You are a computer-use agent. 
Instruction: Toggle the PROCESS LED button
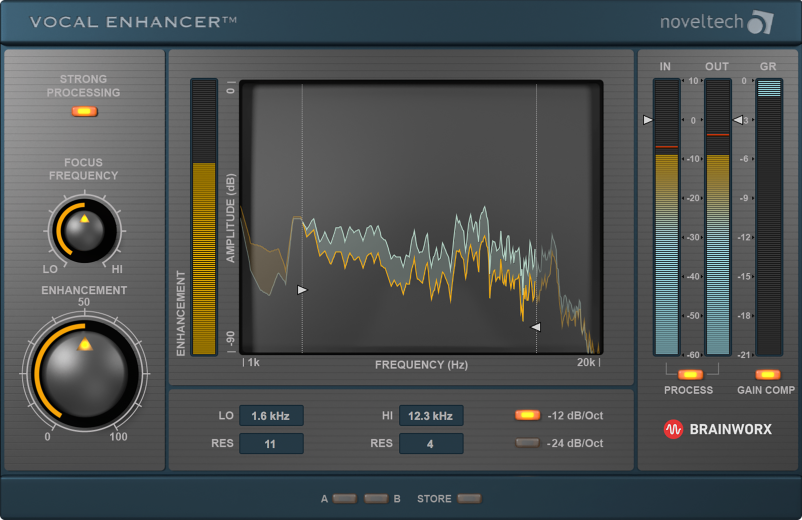[x=690, y=375]
